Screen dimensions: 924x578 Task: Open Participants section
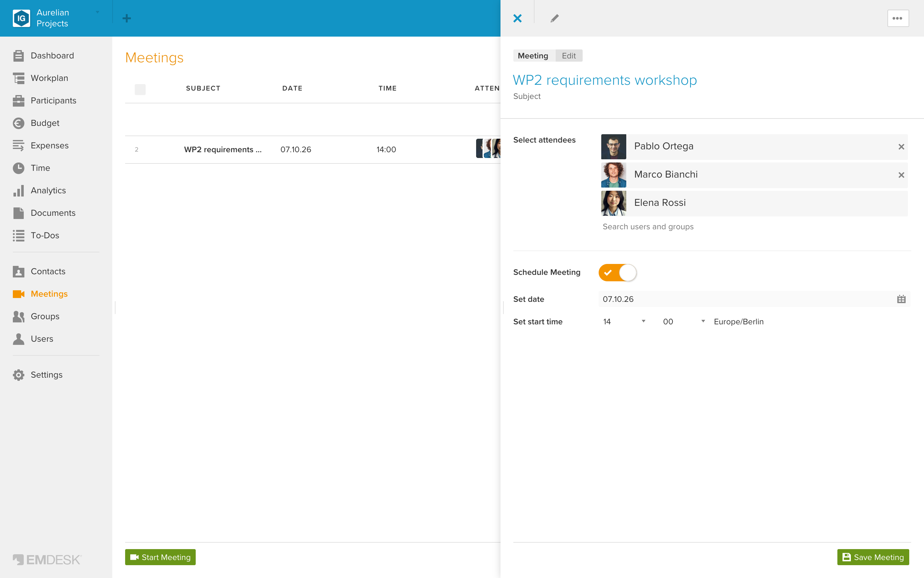point(44,101)
